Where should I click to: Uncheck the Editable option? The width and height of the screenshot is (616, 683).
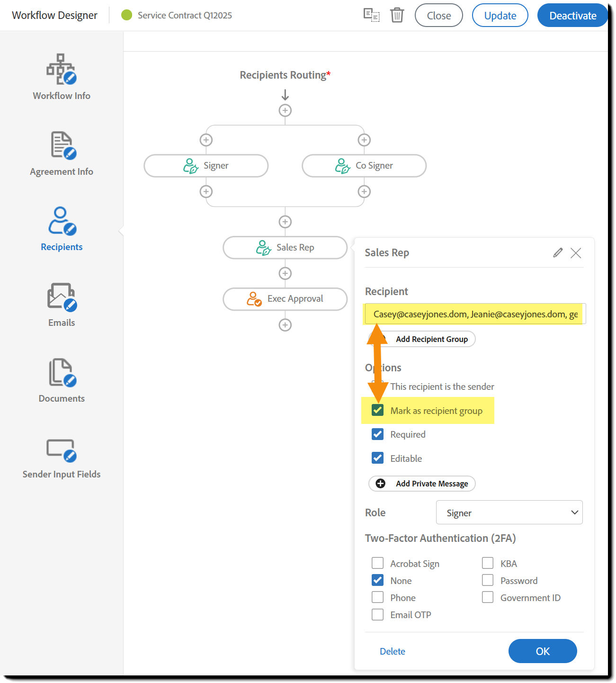click(x=377, y=458)
